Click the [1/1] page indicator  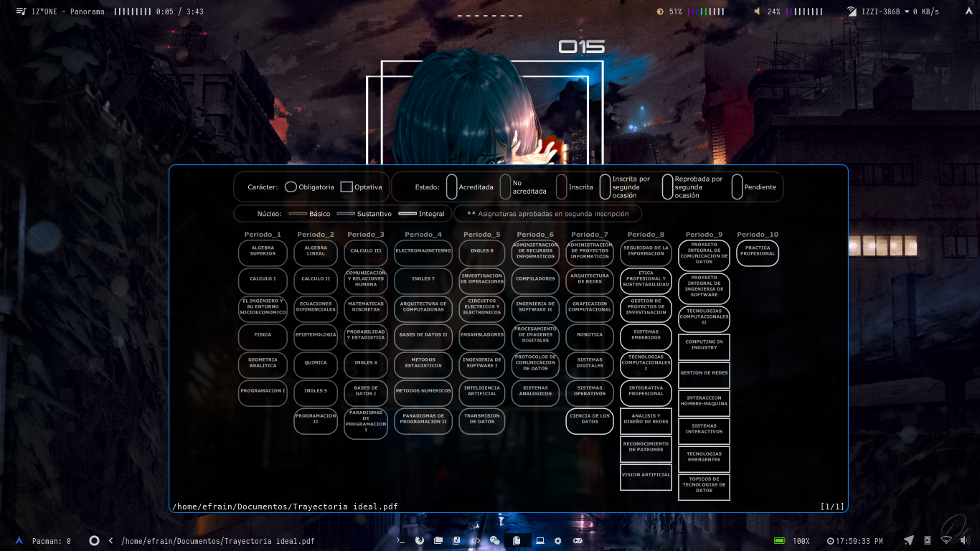coord(832,507)
